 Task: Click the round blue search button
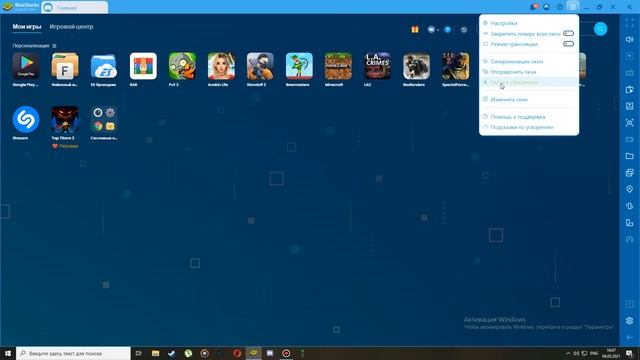600,29
